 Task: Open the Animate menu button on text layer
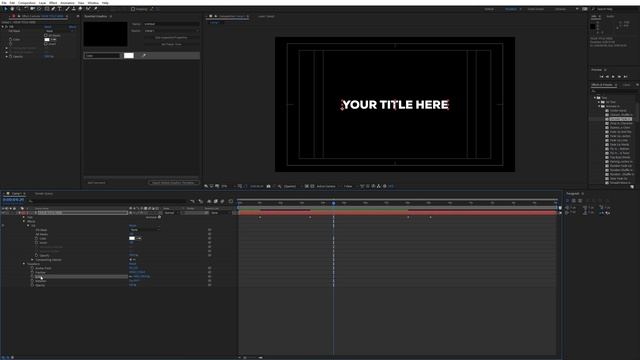coord(160,217)
